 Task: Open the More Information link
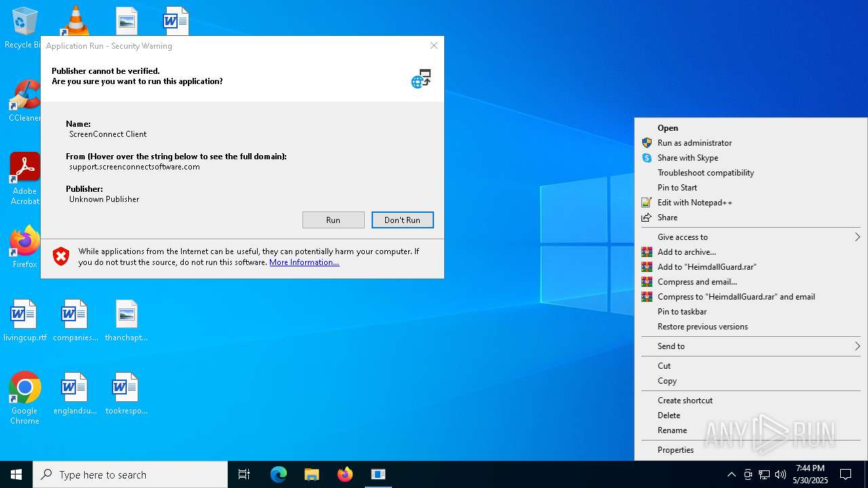pos(304,262)
